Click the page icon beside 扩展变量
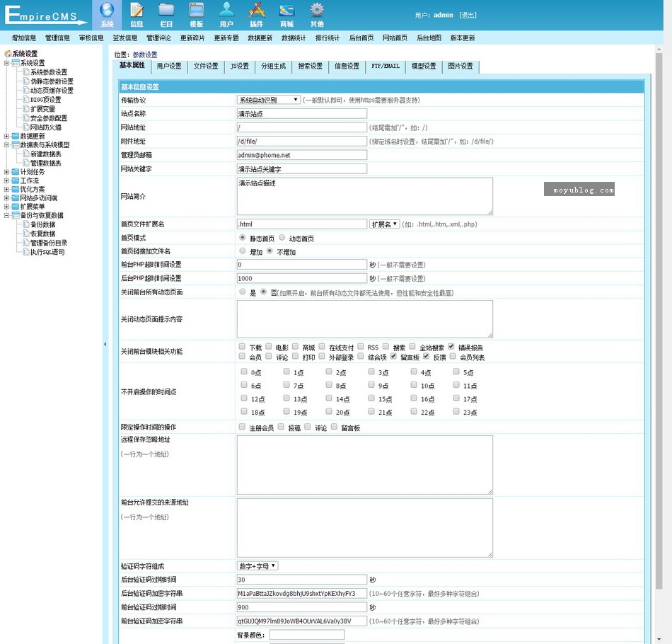This screenshot has height=644, width=672. (x=26, y=108)
